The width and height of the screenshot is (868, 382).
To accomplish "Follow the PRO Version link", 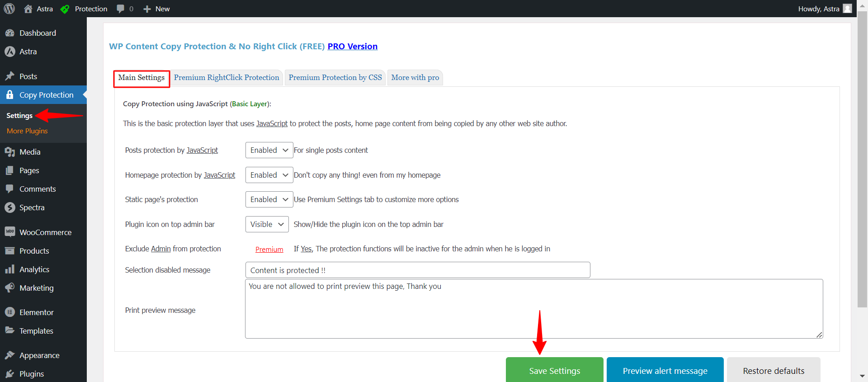I will click(x=353, y=47).
